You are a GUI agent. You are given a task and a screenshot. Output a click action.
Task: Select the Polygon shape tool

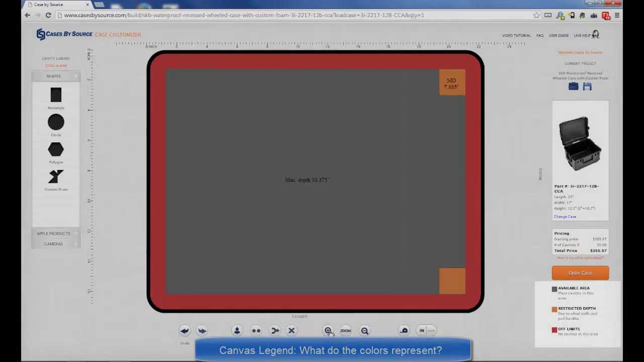(x=56, y=149)
